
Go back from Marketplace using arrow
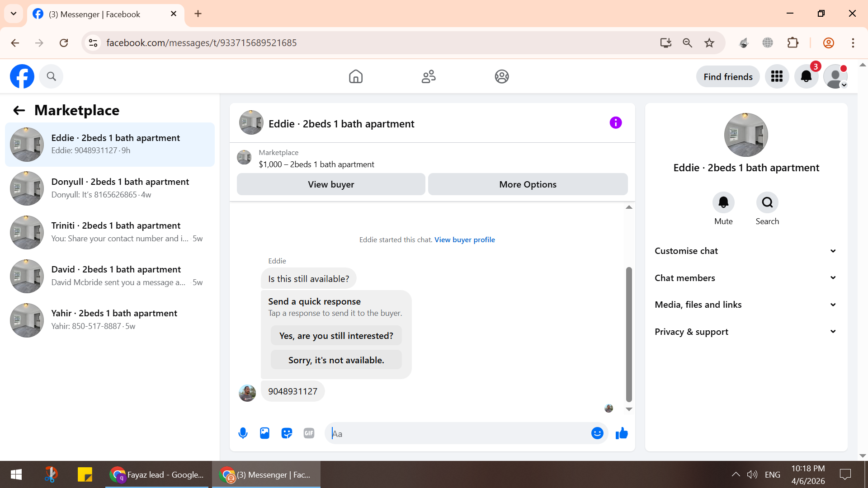coord(19,110)
